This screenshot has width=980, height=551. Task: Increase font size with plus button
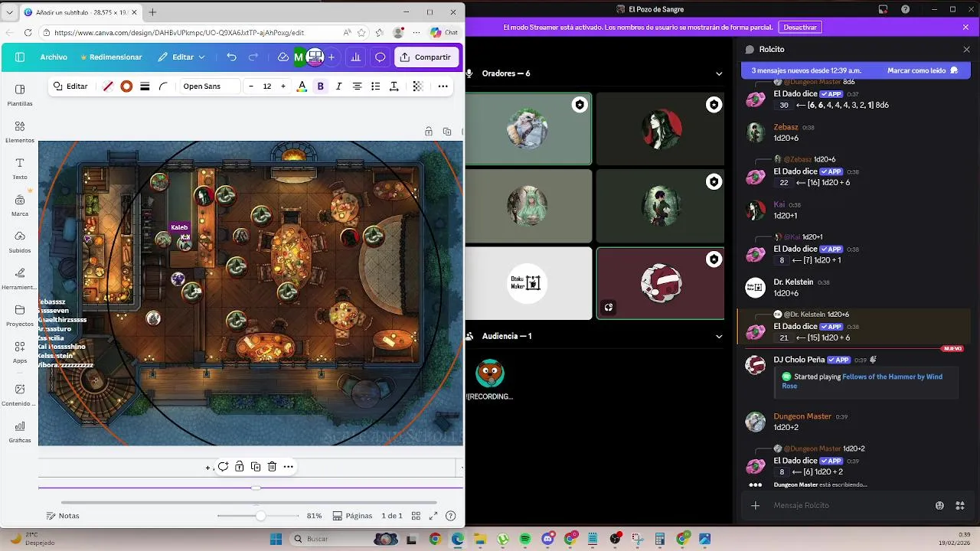(x=283, y=86)
